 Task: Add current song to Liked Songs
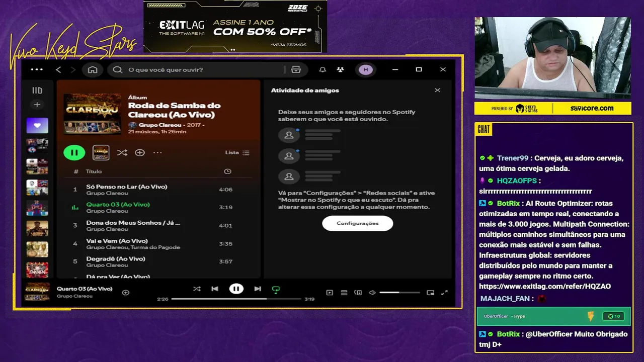tap(126, 292)
